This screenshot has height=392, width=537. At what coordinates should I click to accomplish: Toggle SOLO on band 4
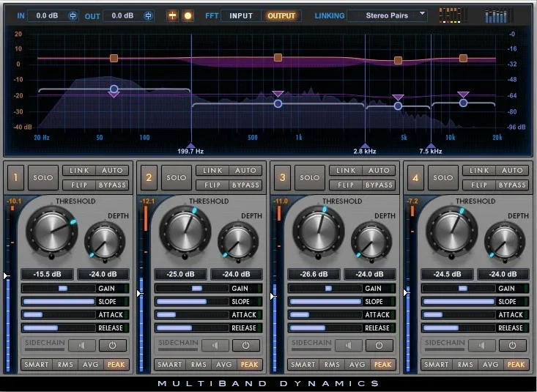[x=442, y=177]
